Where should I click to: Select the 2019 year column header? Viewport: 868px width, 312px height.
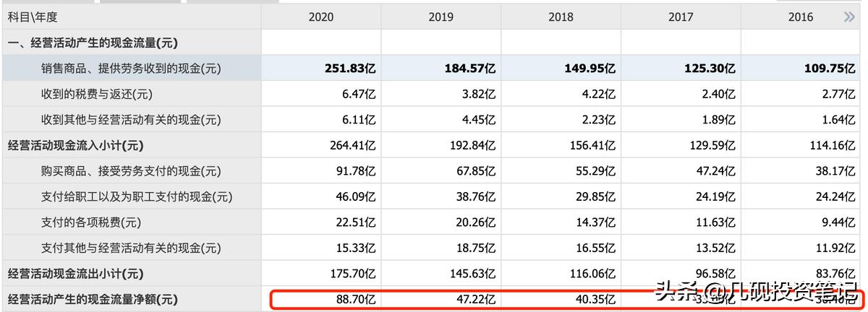(x=441, y=17)
